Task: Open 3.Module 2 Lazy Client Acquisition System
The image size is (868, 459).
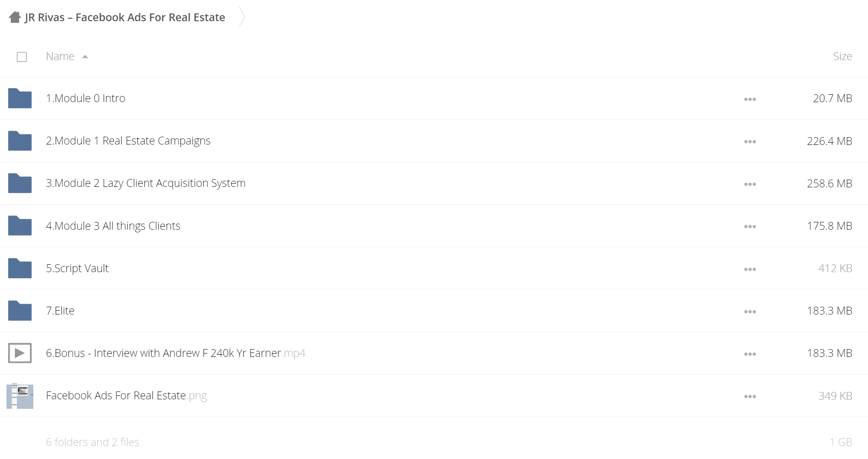Action: pos(146,183)
